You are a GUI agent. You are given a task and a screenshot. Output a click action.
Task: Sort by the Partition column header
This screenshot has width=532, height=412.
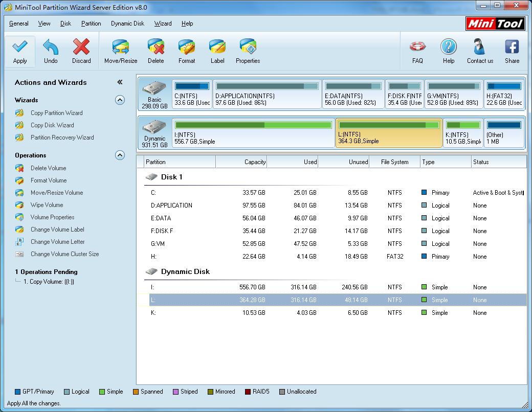pos(180,162)
